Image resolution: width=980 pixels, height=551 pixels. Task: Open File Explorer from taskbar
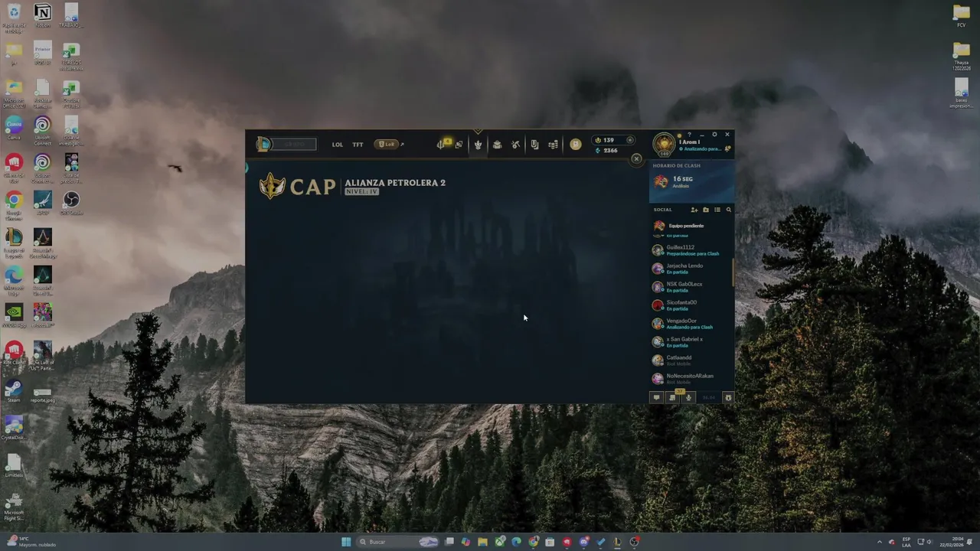[x=482, y=542]
